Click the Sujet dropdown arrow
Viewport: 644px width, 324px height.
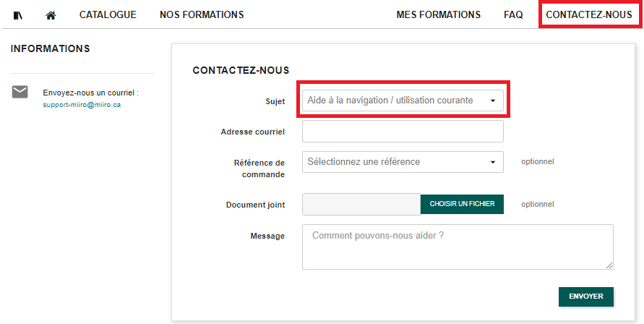(x=493, y=101)
